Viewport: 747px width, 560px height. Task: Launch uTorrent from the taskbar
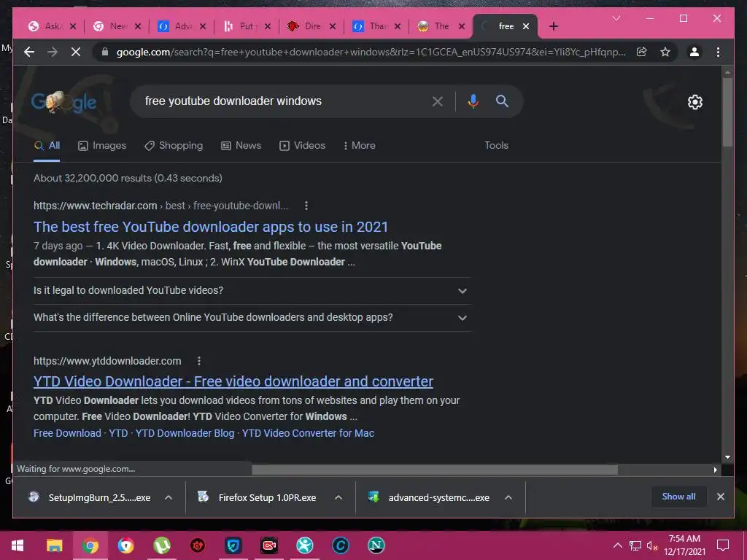click(x=161, y=545)
